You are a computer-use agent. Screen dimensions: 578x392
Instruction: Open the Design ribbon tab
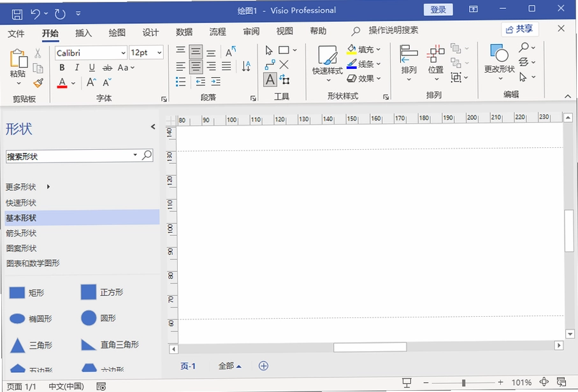(150, 33)
